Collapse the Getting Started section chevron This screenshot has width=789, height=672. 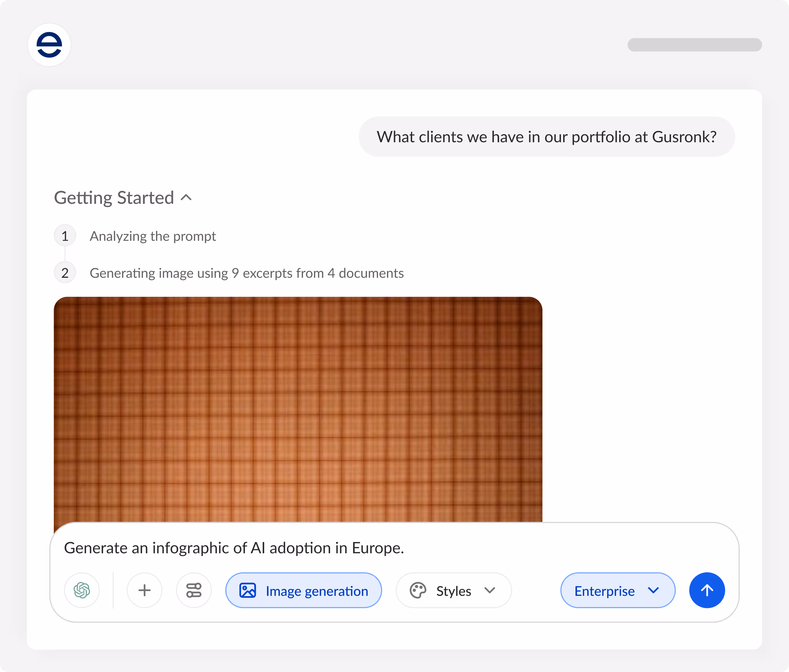point(186,197)
